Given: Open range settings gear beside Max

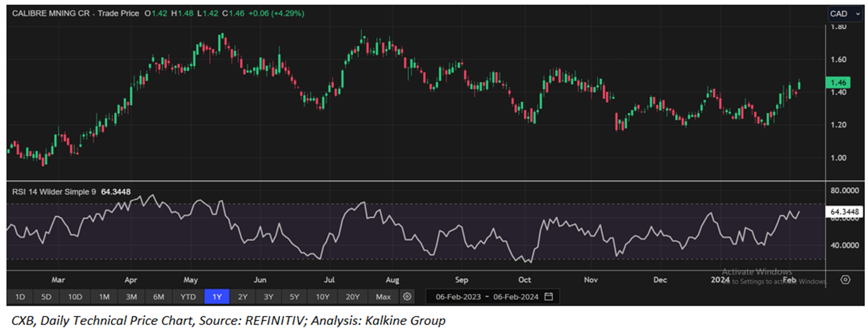Looking at the screenshot, I should pos(407,297).
